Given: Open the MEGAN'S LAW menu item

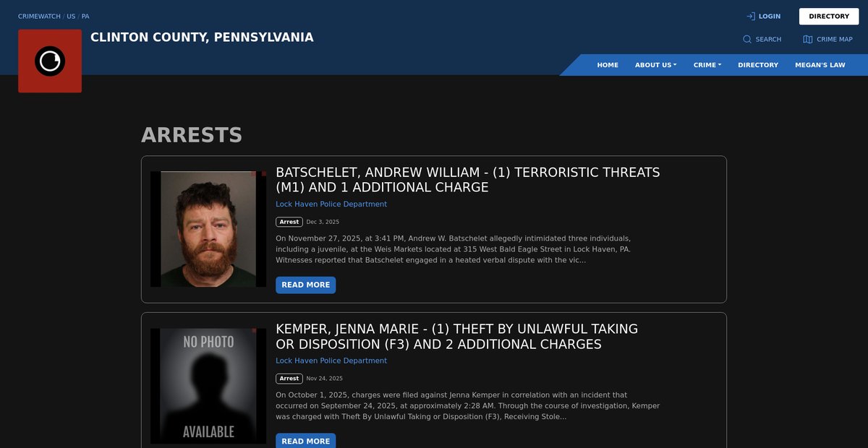Looking at the screenshot, I should click(x=820, y=65).
